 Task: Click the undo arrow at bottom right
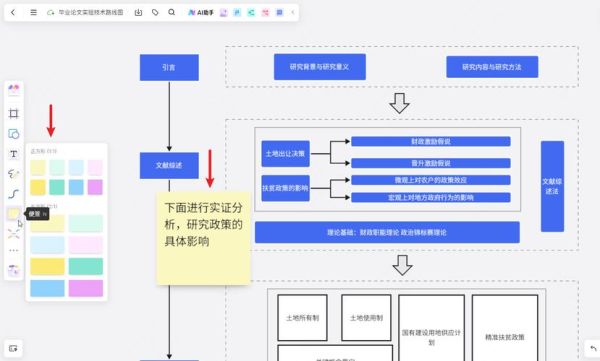[x=593, y=349]
